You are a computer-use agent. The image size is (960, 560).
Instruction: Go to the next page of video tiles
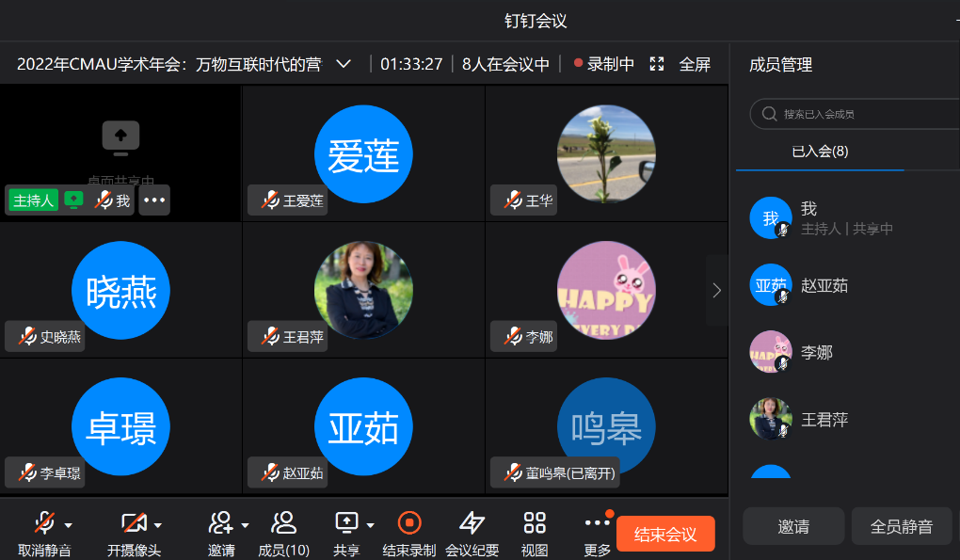tap(717, 290)
